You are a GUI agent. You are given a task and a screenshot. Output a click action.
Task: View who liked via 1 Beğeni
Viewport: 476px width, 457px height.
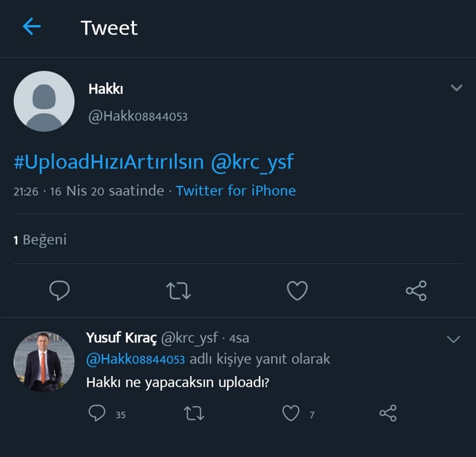pyautogui.click(x=40, y=240)
